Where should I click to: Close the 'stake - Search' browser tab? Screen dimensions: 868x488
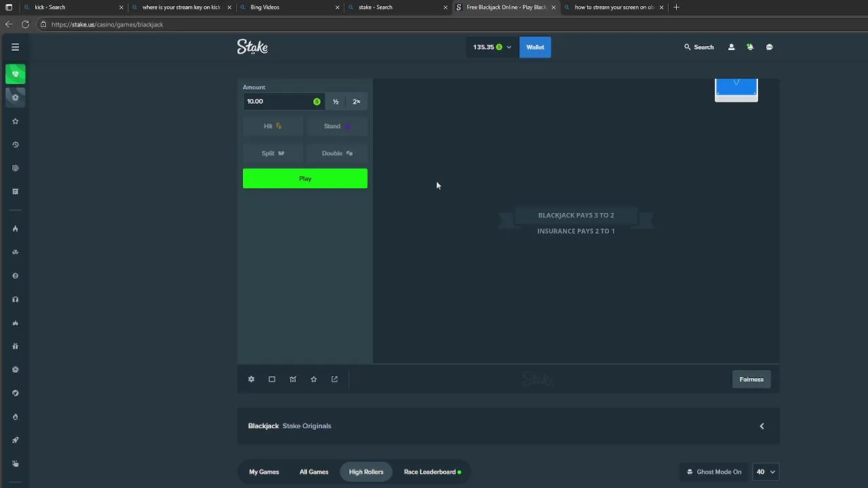[x=446, y=7]
